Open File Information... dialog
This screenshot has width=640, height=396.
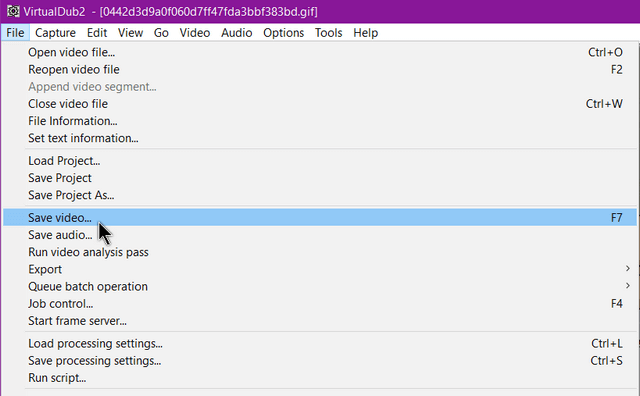coord(320,121)
